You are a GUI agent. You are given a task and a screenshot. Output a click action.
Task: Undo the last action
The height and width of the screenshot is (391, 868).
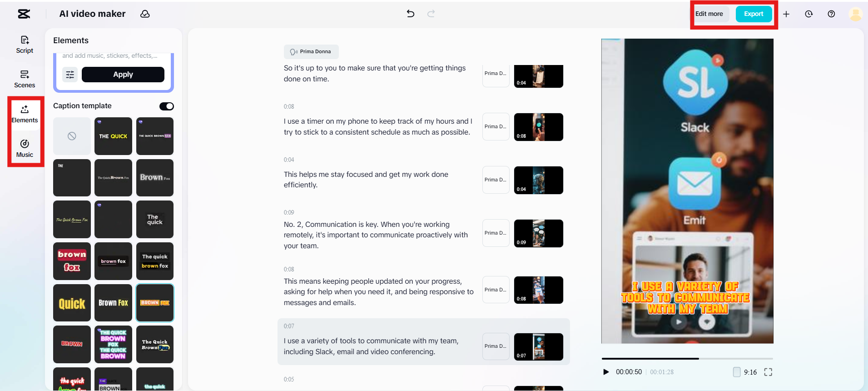pyautogui.click(x=411, y=14)
